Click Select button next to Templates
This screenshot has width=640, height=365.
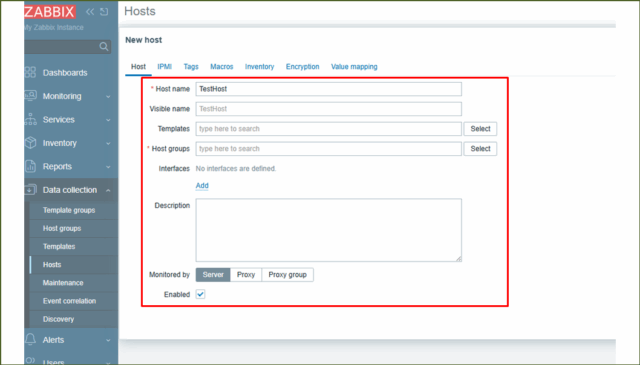point(480,129)
